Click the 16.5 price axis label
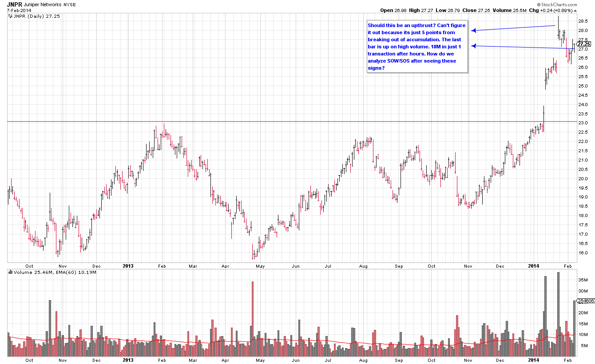The image size is (595, 364). point(584,244)
